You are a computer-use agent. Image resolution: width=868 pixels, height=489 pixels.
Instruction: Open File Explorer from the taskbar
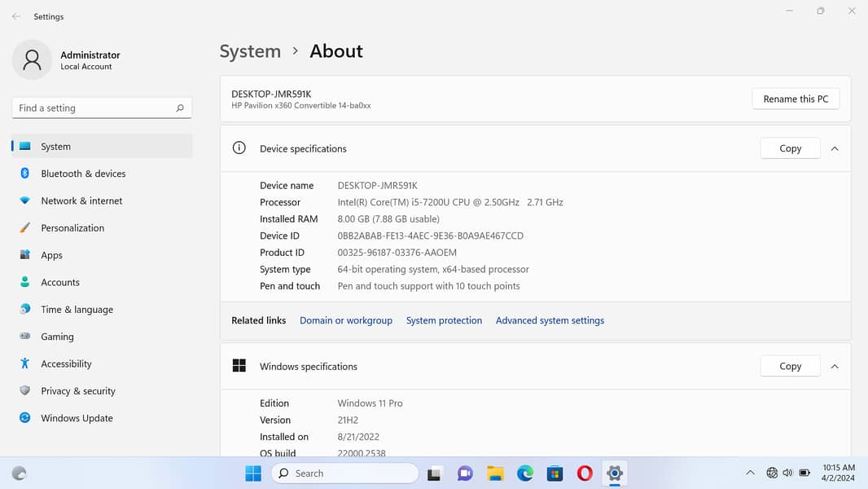click(x=495, y=474)
